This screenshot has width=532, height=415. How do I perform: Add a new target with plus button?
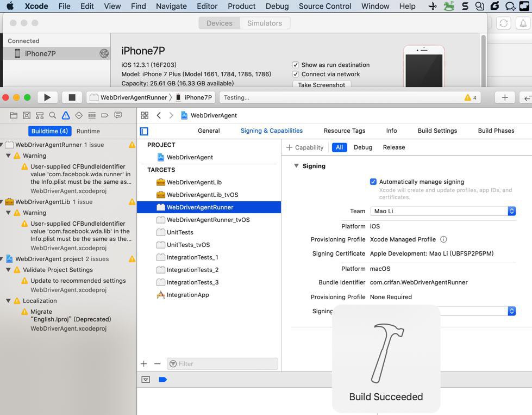pyautogui.click(x=144, y=364)
